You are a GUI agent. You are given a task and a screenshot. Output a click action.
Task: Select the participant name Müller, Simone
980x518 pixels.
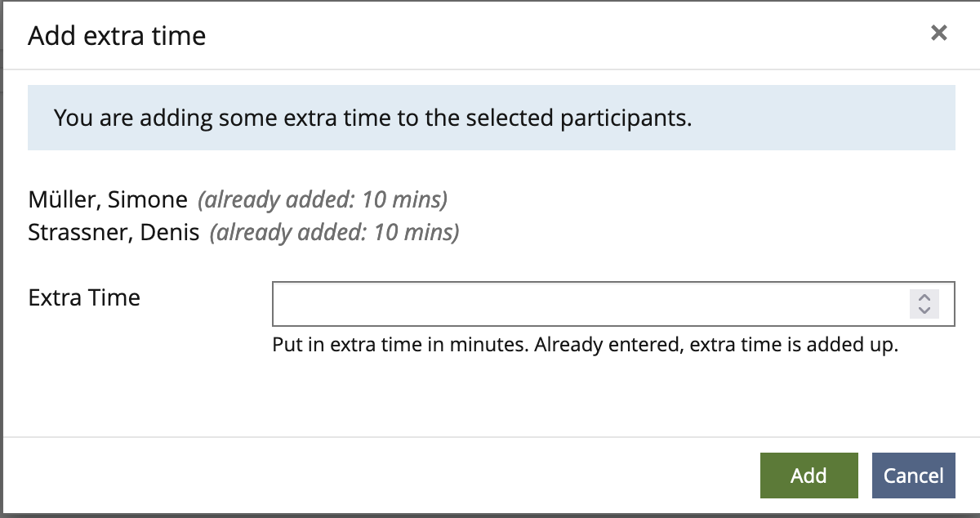point(108,199)
